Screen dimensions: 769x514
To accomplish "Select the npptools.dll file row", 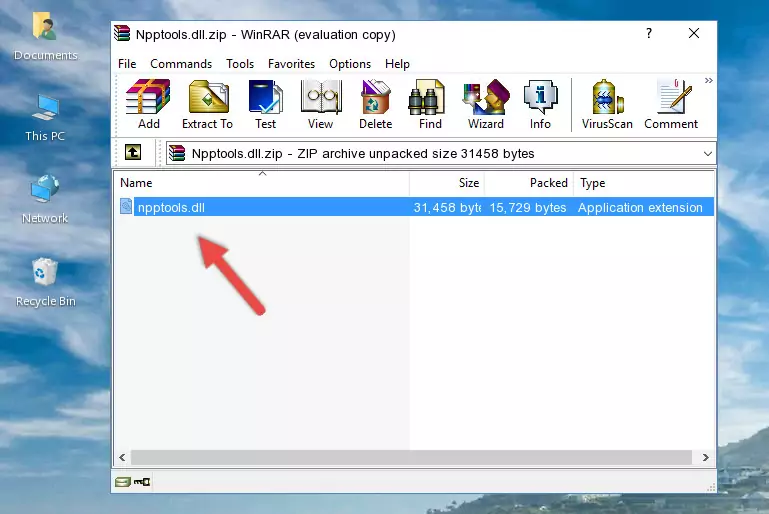I will 416,207.
